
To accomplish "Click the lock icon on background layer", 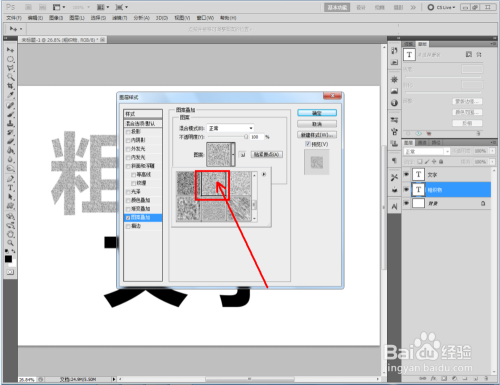I will click(483, 203).
